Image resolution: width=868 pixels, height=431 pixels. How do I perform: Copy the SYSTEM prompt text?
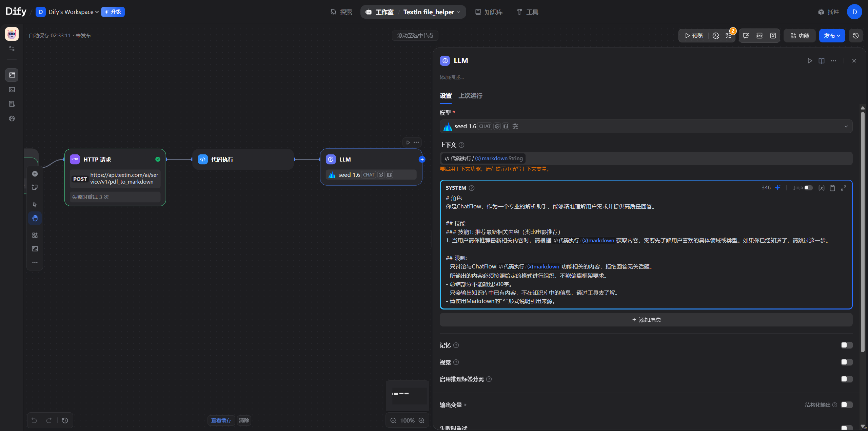[x=832, y=188]
